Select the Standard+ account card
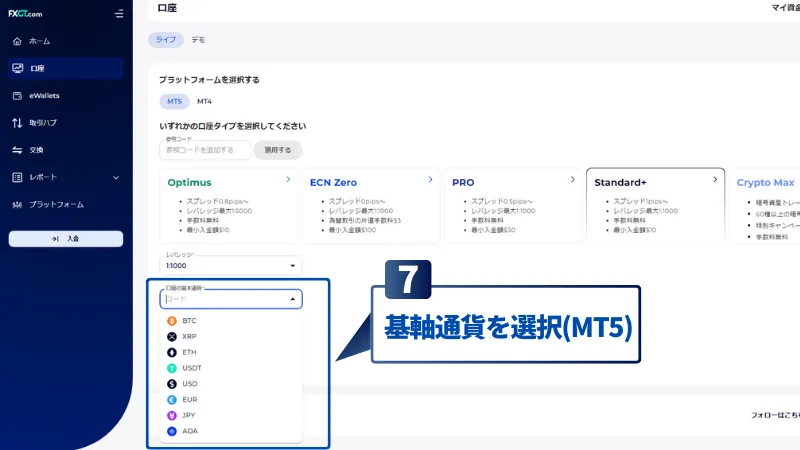The width and height of the screenshot is (800, 450). [655, 206]
